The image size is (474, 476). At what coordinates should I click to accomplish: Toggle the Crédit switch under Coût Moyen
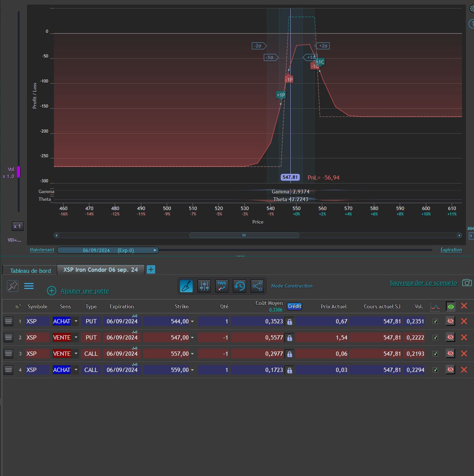[x=295, y=306]
